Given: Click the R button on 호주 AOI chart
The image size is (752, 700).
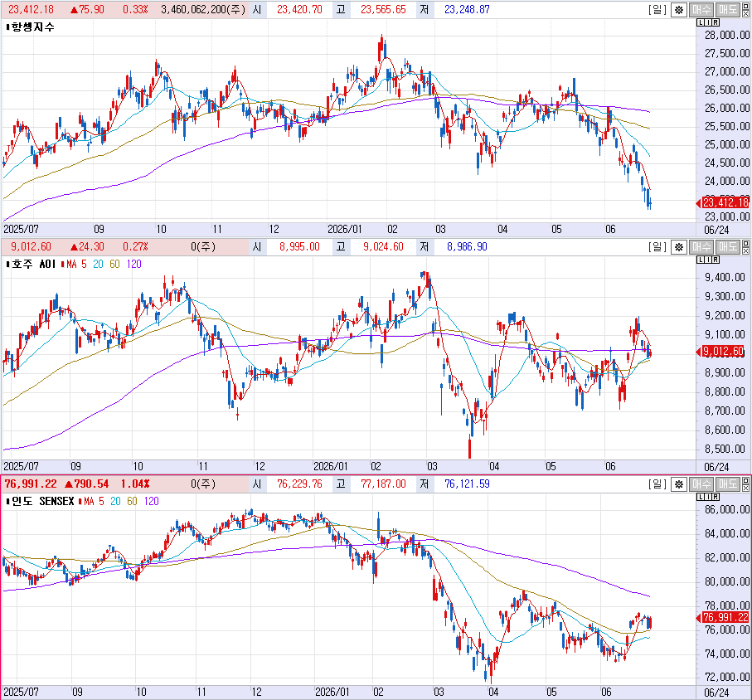Looking at the screenshot, I should click(x=716, y=260).
